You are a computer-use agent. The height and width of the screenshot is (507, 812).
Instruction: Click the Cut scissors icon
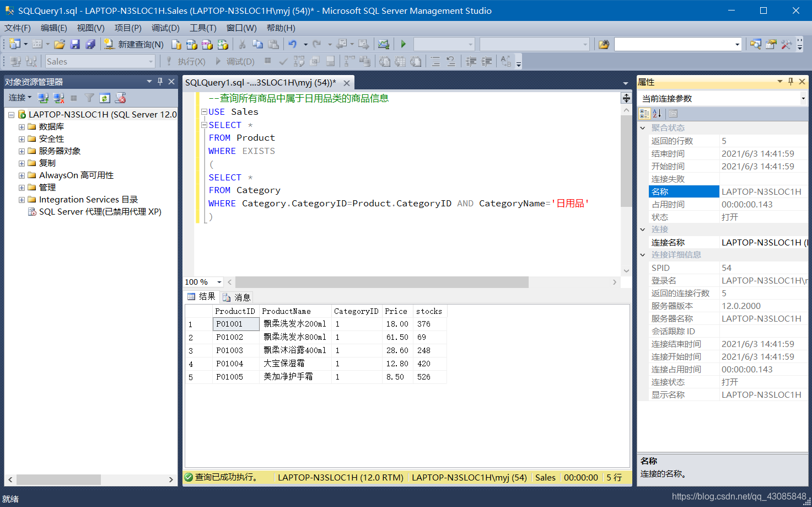pos(242,44)
